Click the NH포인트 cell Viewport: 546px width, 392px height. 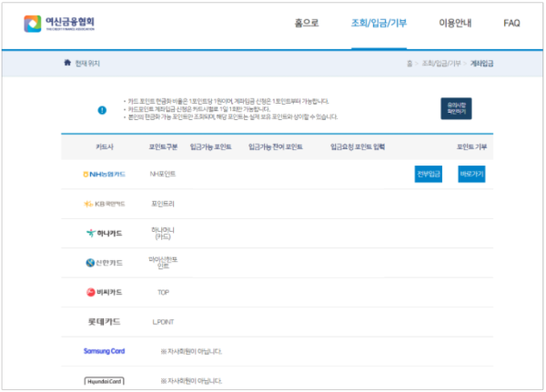(x=163, y=174)
